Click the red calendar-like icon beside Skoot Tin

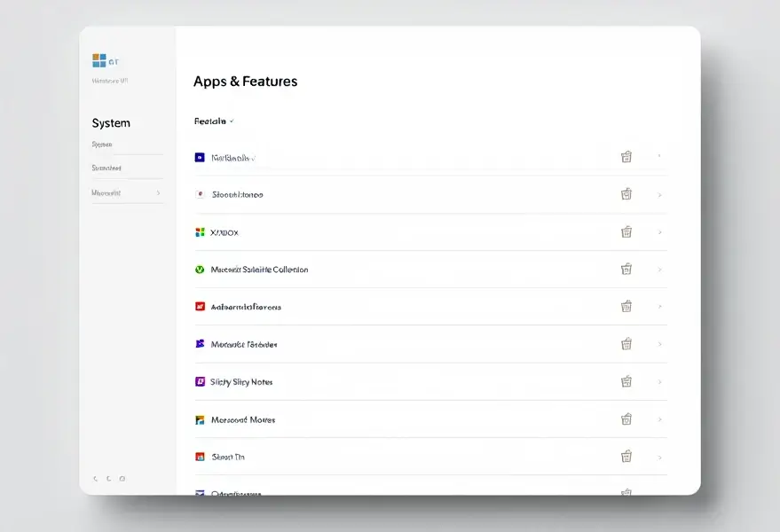[200, 457]
